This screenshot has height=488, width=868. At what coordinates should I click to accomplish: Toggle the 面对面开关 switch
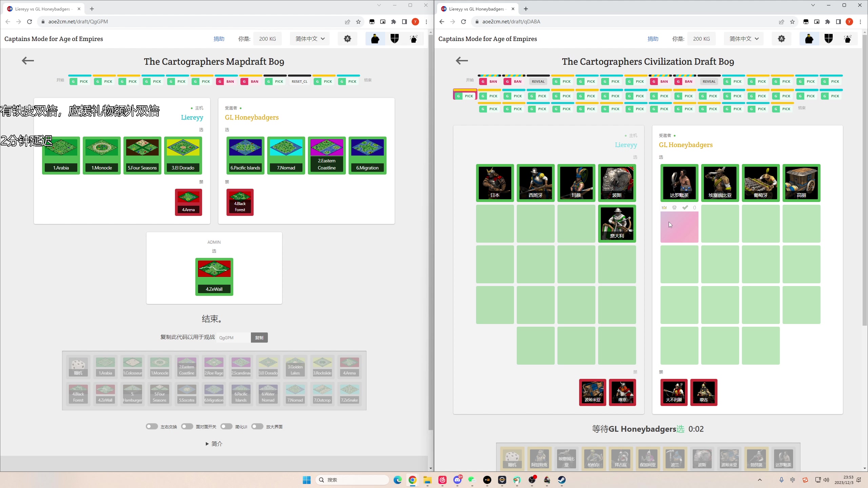[x=187, y=427]
